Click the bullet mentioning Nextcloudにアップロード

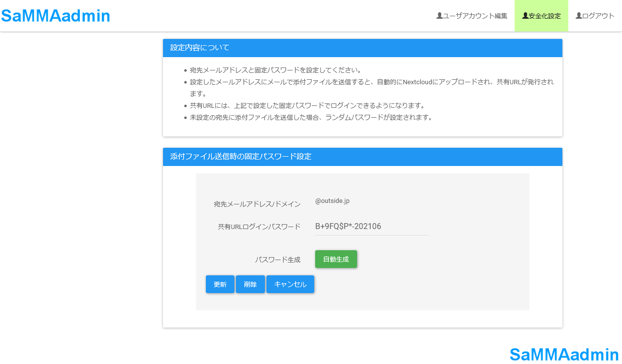[372, 88]
